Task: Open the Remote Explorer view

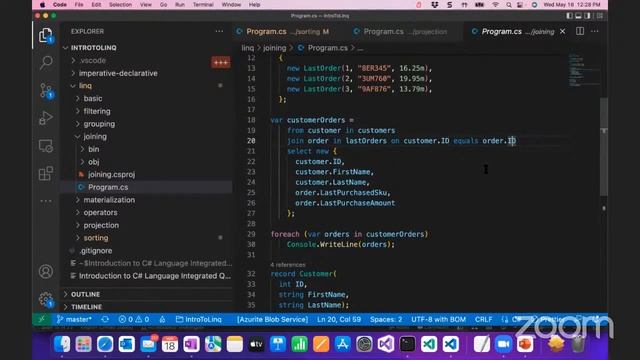Action: point(46,146)
